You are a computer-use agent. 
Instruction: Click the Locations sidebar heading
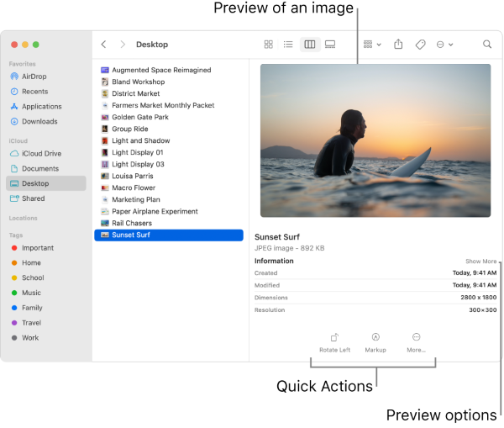point(24,218)
